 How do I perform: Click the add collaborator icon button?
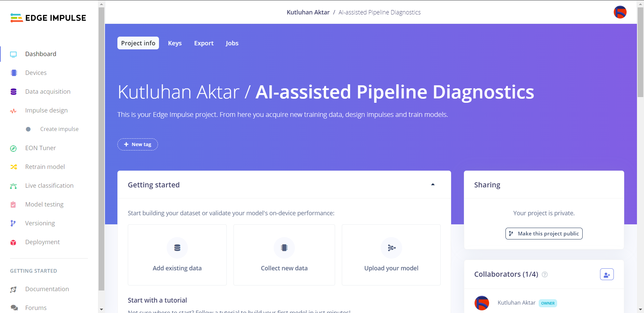[607, 274]
